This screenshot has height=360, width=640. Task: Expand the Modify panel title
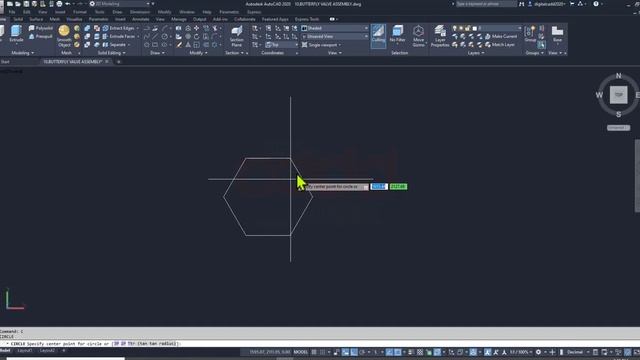(x=198, y=53)
